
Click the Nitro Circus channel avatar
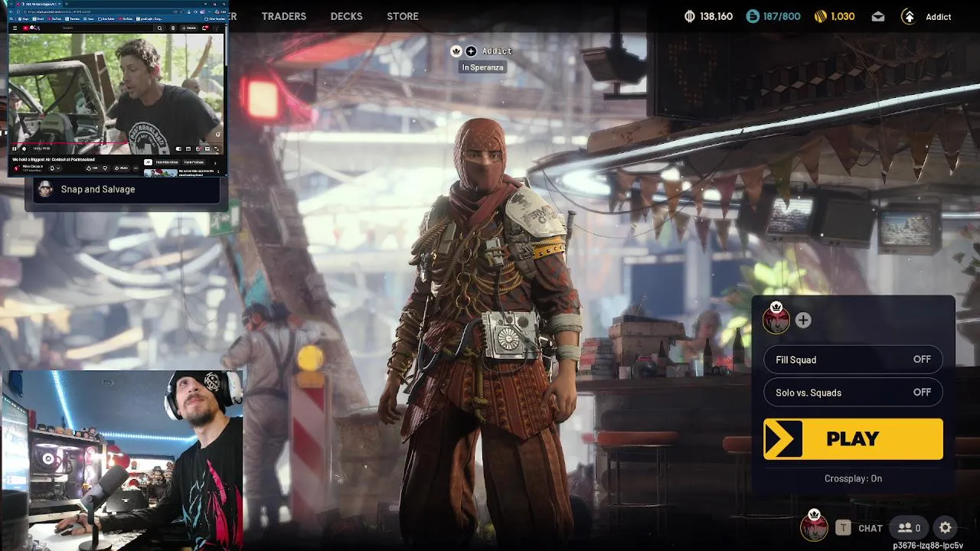tap(16, 168)
